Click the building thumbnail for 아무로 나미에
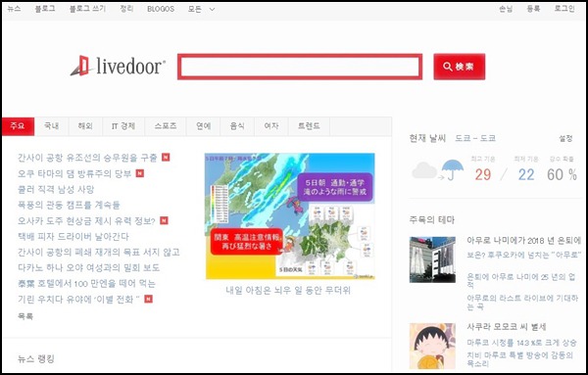Viewport: 588px width, 375px height. (432, 259)
